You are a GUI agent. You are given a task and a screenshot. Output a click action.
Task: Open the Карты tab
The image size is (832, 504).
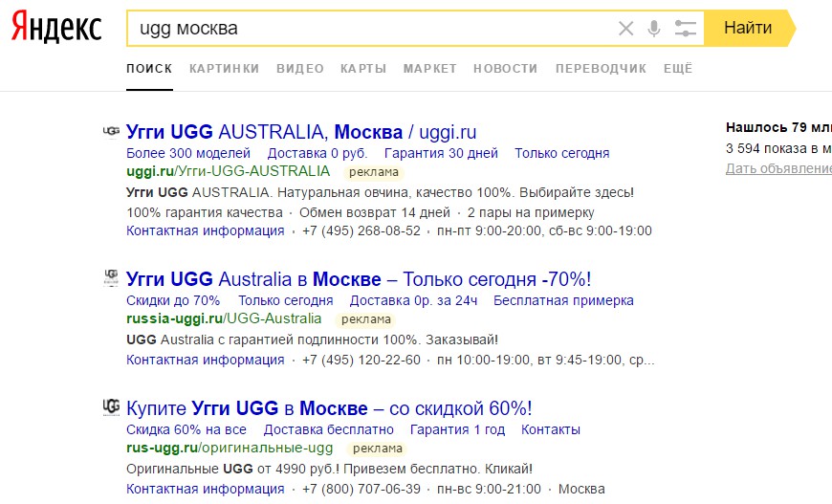coord(363,69)
